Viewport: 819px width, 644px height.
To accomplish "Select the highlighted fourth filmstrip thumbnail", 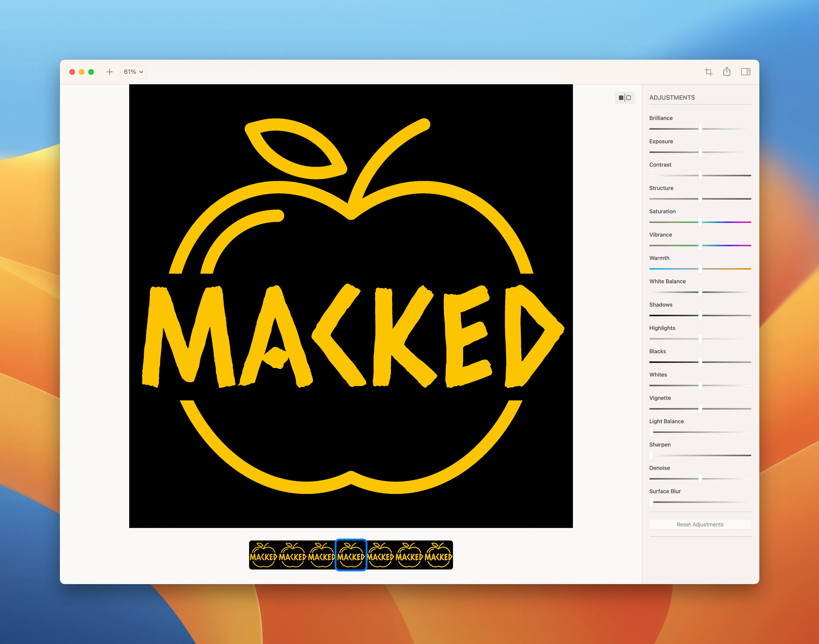I will point(351,555).
